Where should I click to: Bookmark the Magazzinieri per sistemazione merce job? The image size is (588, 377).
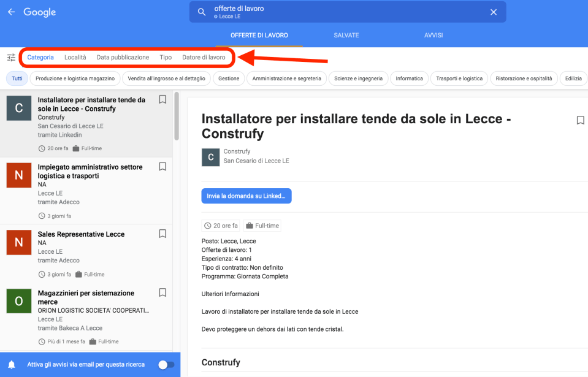coord(162,292)
